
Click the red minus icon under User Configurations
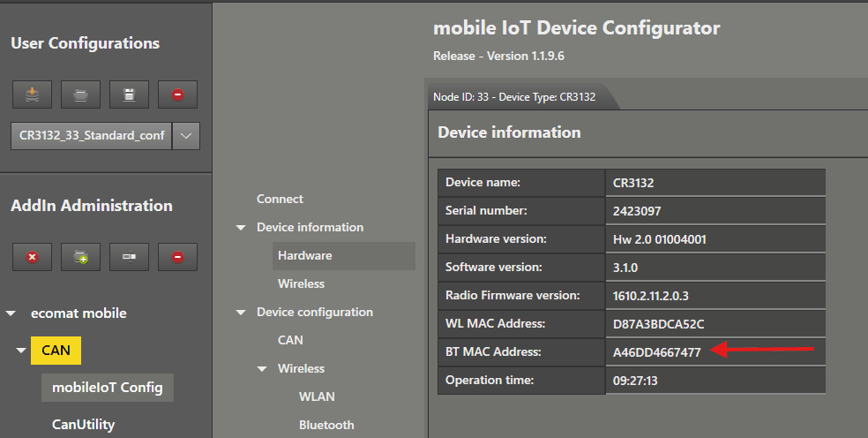coord(177,94)
